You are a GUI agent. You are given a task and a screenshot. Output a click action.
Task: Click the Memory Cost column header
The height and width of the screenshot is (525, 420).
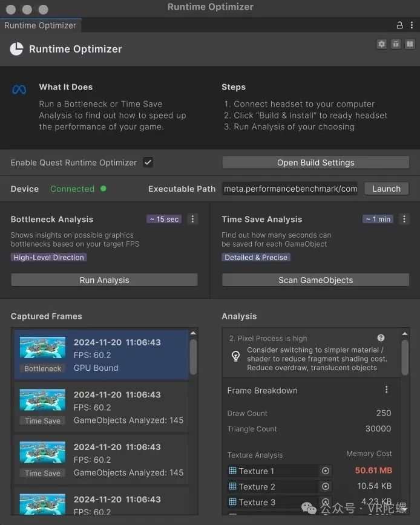tap(369, 454)
